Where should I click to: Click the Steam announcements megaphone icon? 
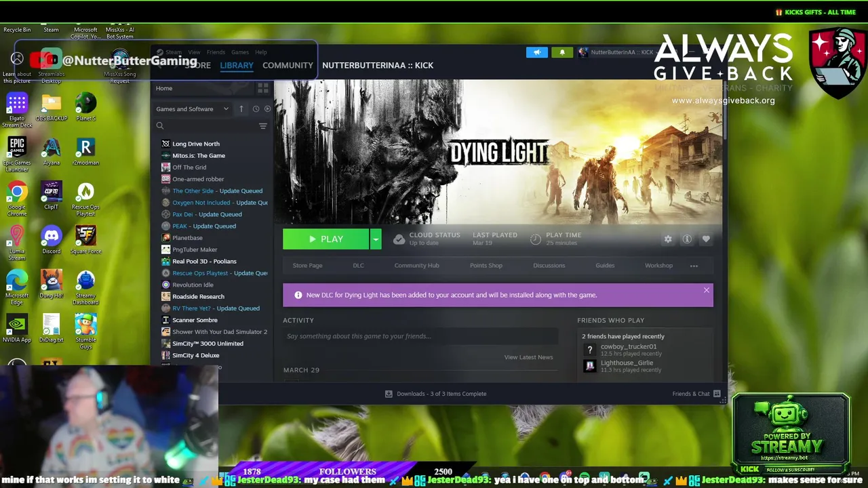point(536,52)
